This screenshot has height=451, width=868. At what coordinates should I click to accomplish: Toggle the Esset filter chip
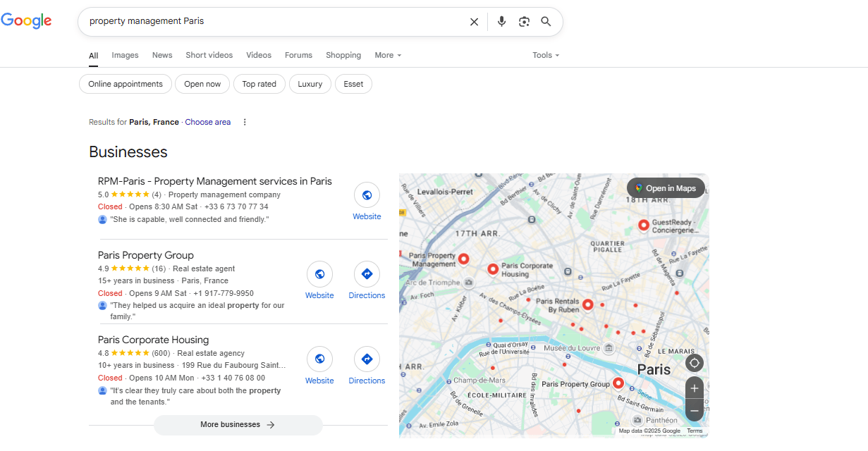click(x=353, y=84)
